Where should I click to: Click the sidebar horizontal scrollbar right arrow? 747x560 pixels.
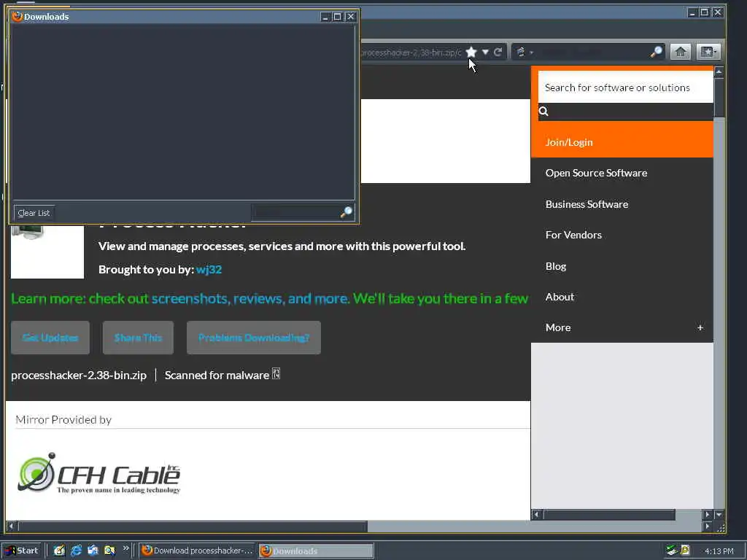pyautogui.click(x=708, y=514)
